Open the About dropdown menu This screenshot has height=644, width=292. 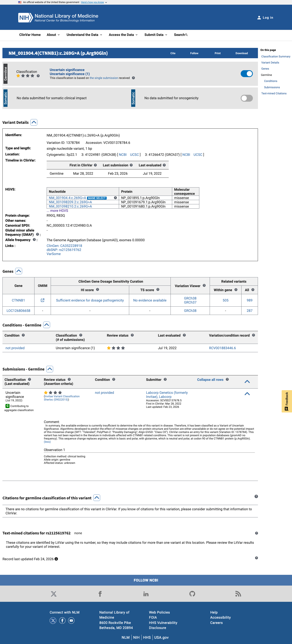pos(53,35)
